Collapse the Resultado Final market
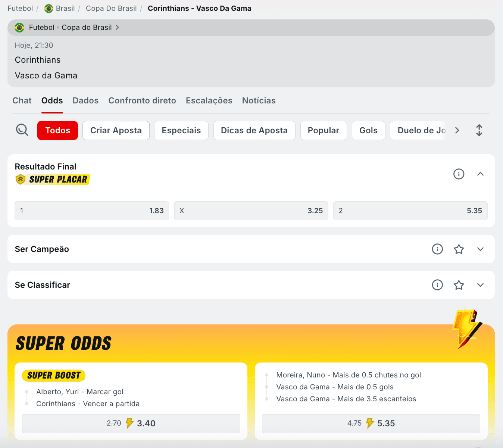503x448 pixels. point(480,174)
